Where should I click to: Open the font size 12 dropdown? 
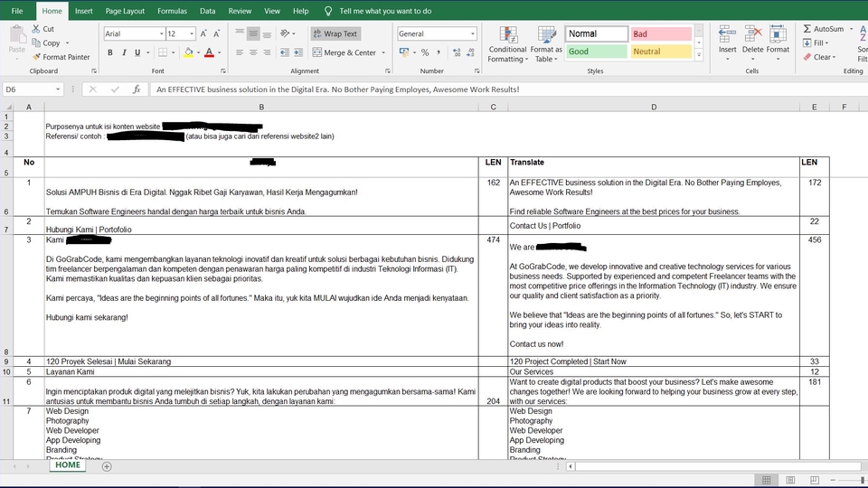pos(192,33)
